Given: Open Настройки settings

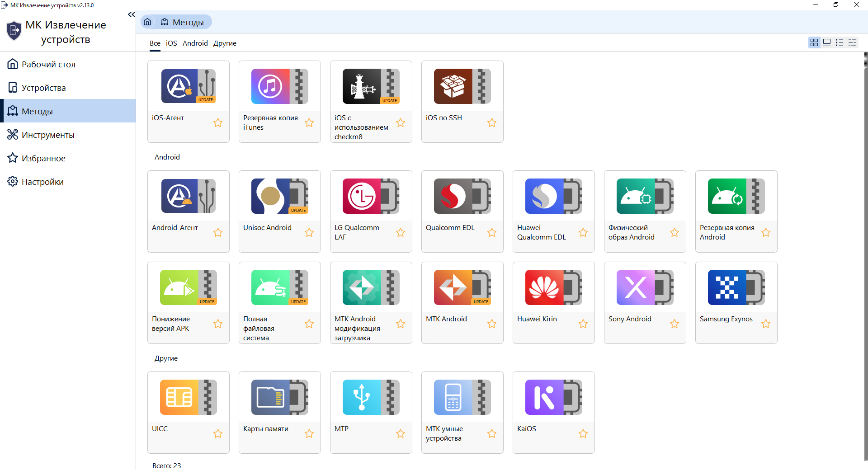Looking at the screenshot, I should (68, 182).
